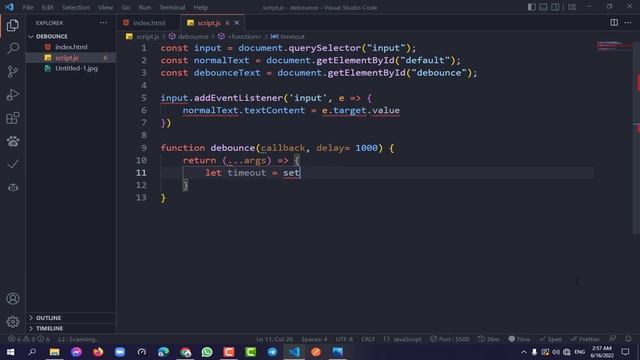
Task: Open the Selection menu
Action: [76, 7]
